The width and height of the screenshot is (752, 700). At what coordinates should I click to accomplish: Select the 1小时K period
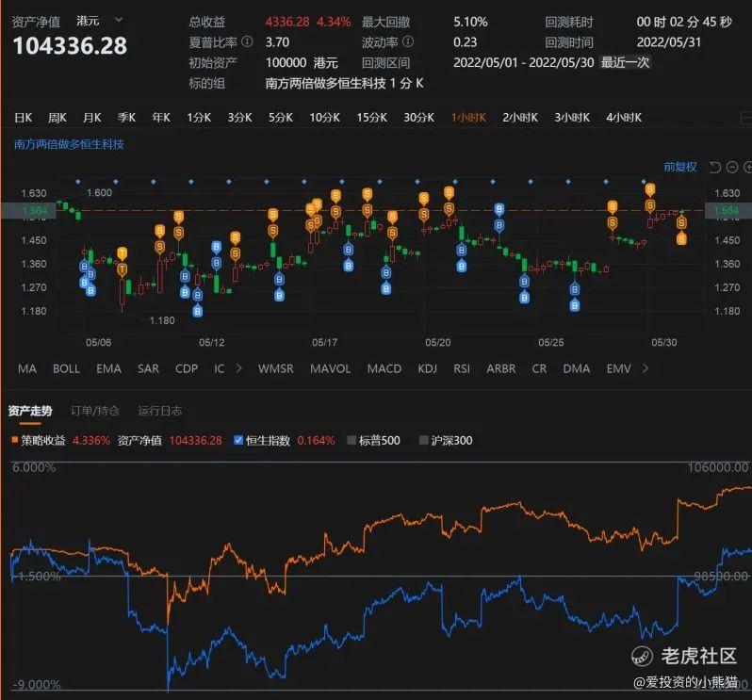coord(468,118)
